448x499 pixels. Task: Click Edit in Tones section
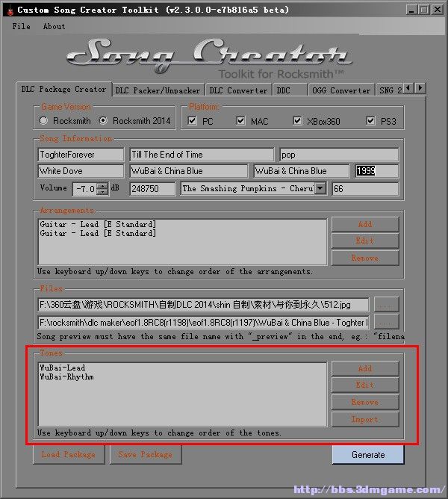pyautogui.click(x=365, y=385)
